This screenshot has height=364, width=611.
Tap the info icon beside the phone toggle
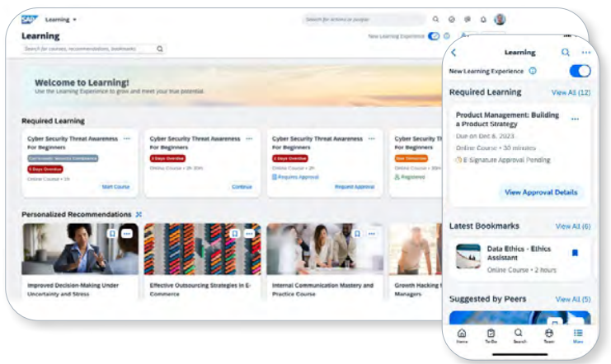coord(533,71)
